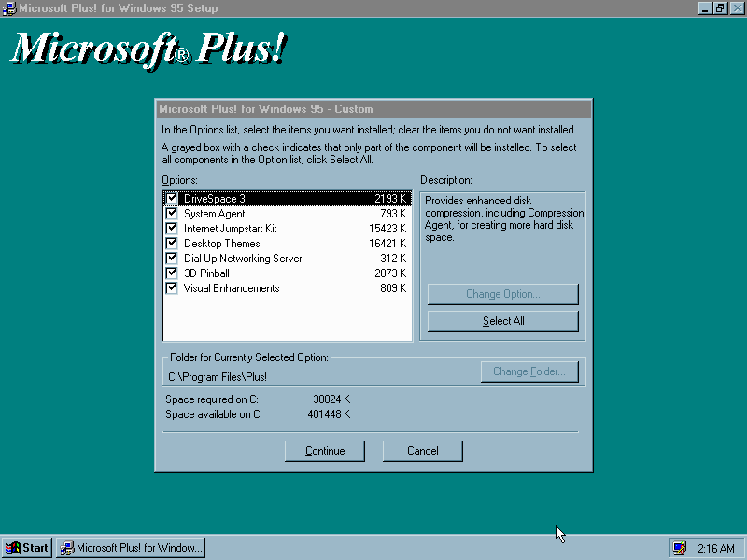Click the Microsoft Plus! taskbar button
Viewport: 747px width, 560px height.
click(x=131, y=548)
